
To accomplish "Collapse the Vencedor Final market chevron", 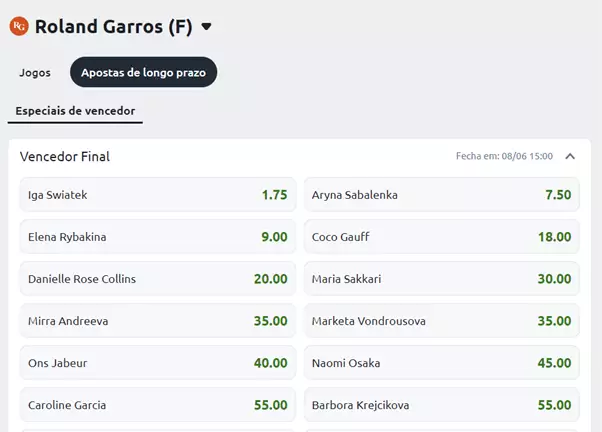I will click(x=570, y=156).
